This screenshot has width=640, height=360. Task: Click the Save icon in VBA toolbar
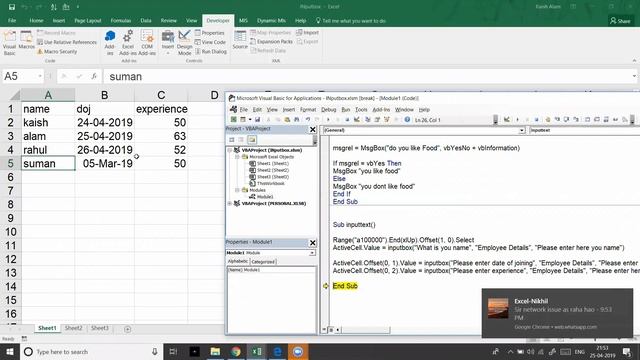coord(258,120)
